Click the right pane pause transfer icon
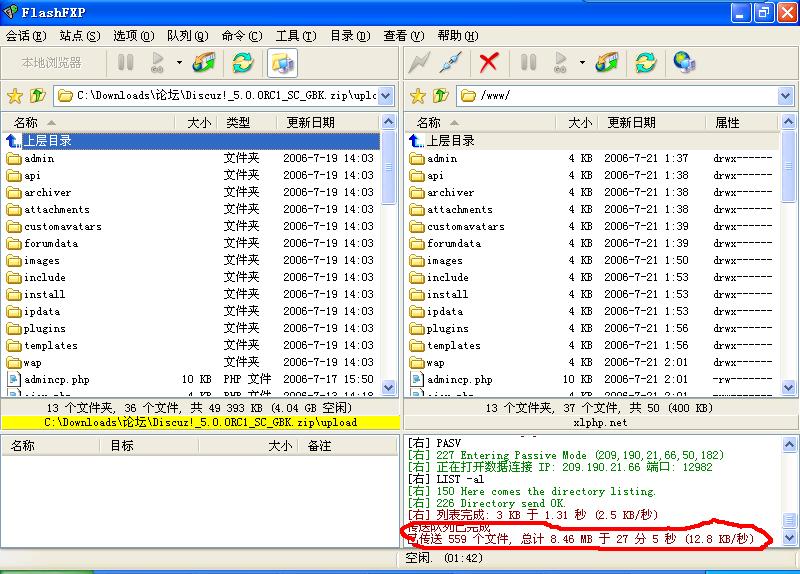Screen dimensions: 800x574 click(529, 63)
